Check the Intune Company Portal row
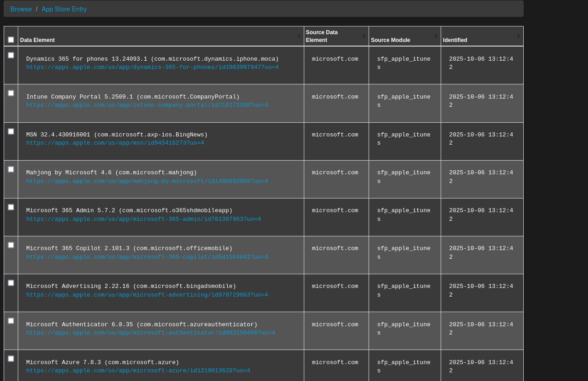The image size is (588, 381). tap(11, 93)
